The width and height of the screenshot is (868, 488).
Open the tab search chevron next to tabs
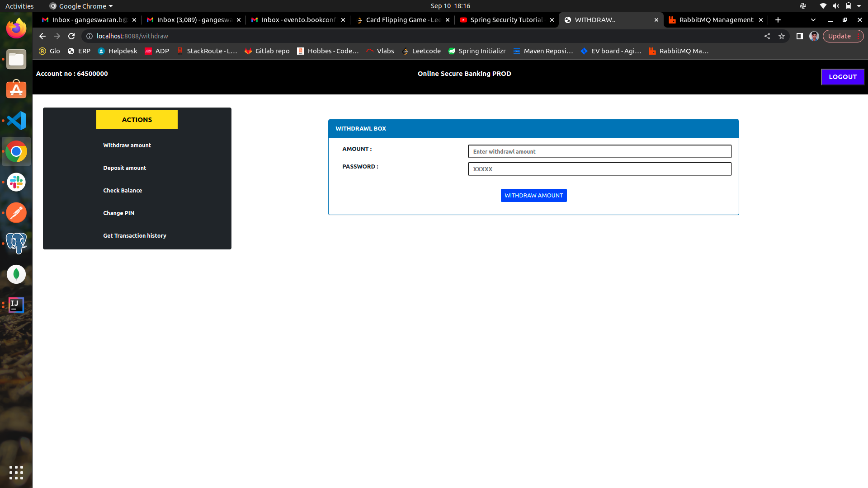point(813,20)
